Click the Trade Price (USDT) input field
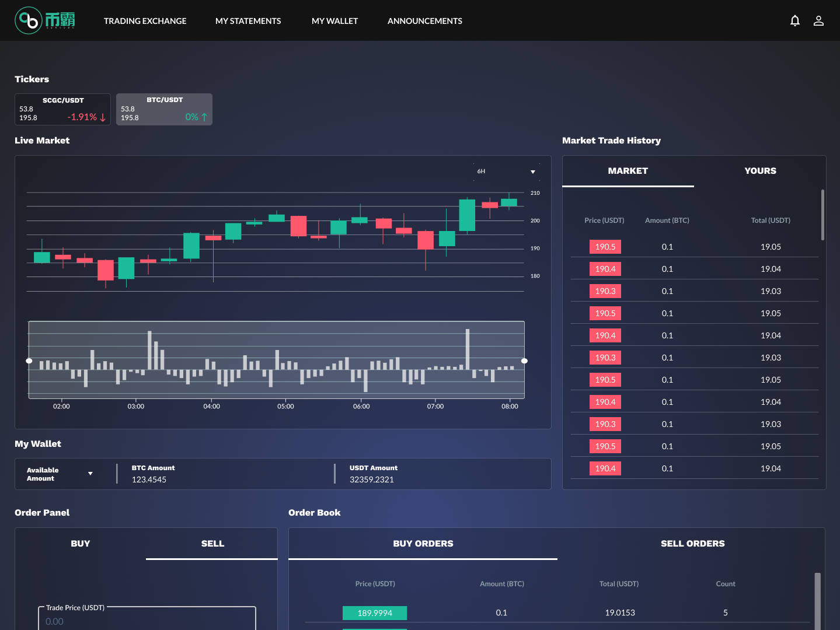This screenshot has height=630, width=840. [x=147, y=621]
